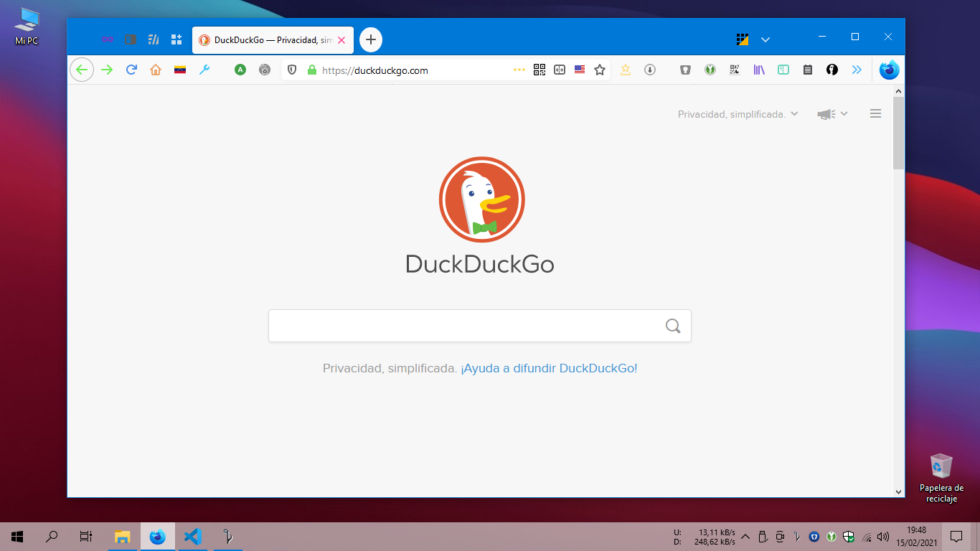
Task: Open Papelera de reciclaje desktop icon
Action: (x=941, y=478)
